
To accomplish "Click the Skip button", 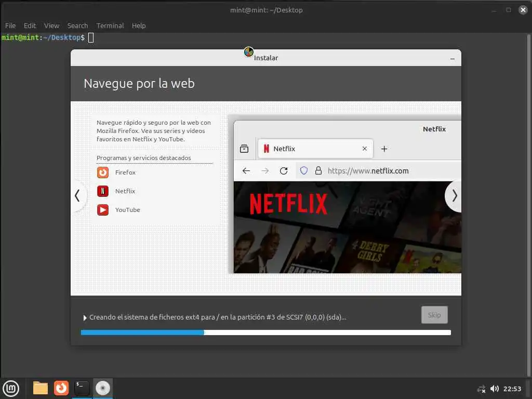I will 434,315.
